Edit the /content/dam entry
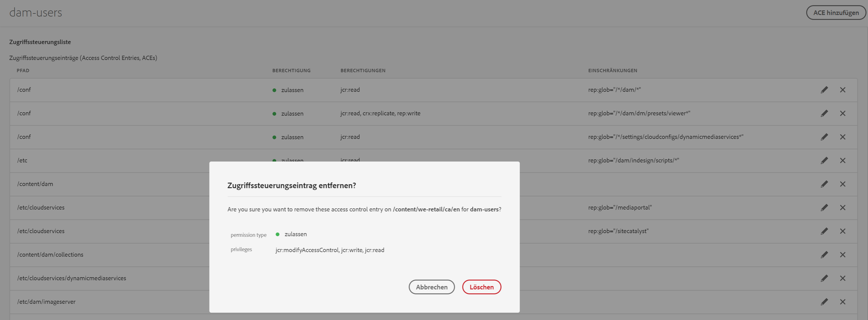The height and width of the screenshot is (320, 868). (x=824, y=184)
